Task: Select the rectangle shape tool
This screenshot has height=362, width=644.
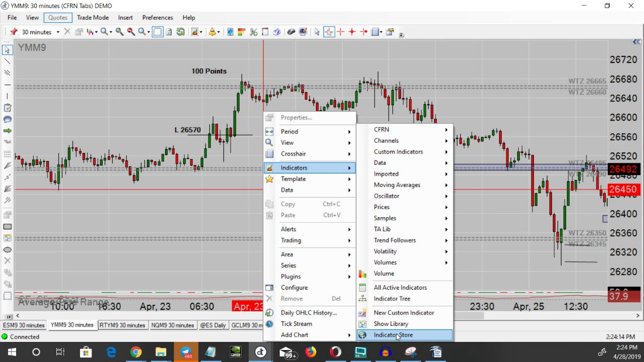Action: tap(7, 227)
